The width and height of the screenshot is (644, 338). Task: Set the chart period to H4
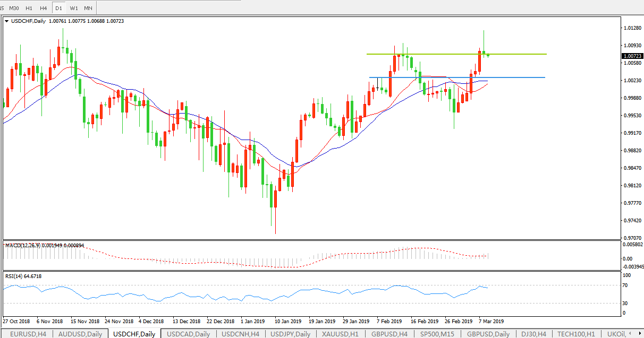[44, 8]
